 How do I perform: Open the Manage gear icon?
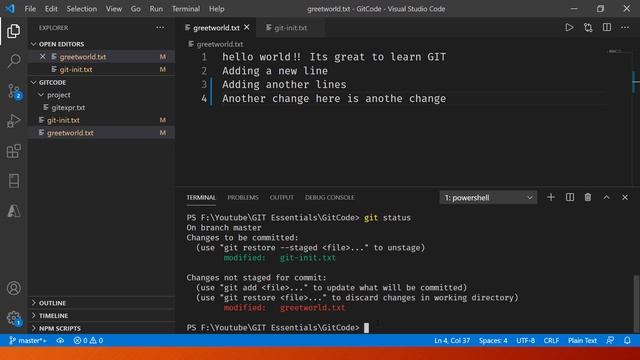(x=13, y=318)
